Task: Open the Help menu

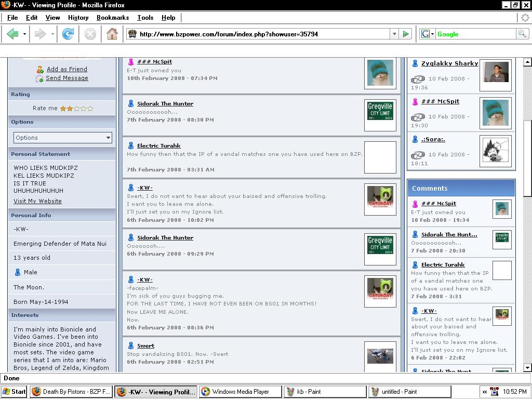Action: click(x=168, y=18)
